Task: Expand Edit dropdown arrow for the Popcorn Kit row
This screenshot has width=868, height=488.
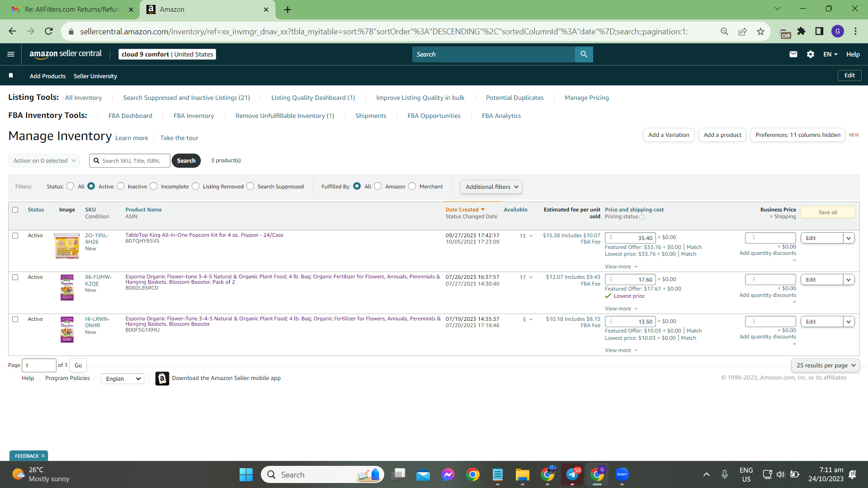Action: point(849,238)
